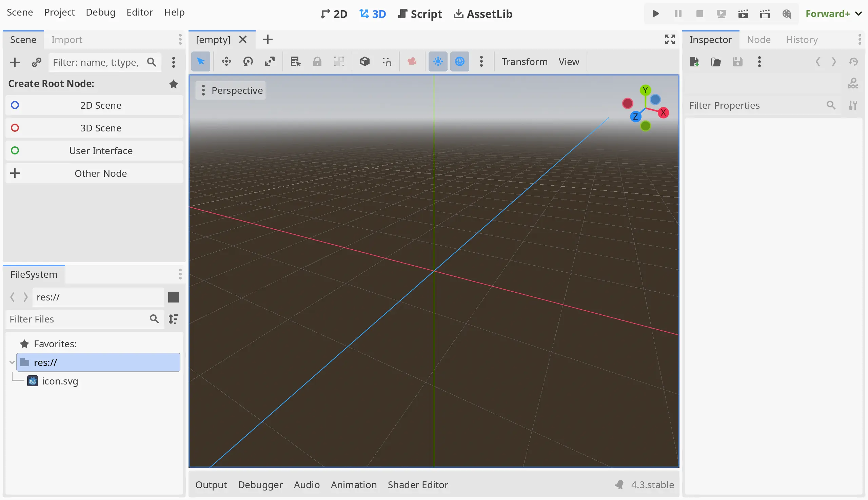Click the list selectable nodes icon
The image size is (868, 500).
[x=295, y=61]
